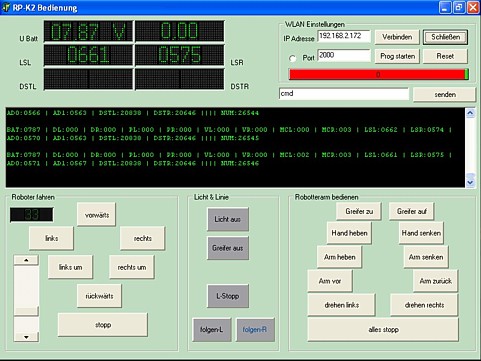
Task: Turn robot with links um button
Action: [x=70, y=267]
